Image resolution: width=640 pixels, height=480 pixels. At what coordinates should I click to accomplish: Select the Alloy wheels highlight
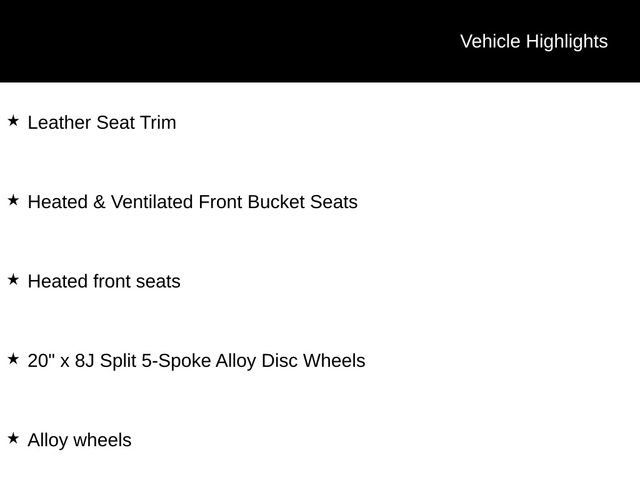coord(80,440)
